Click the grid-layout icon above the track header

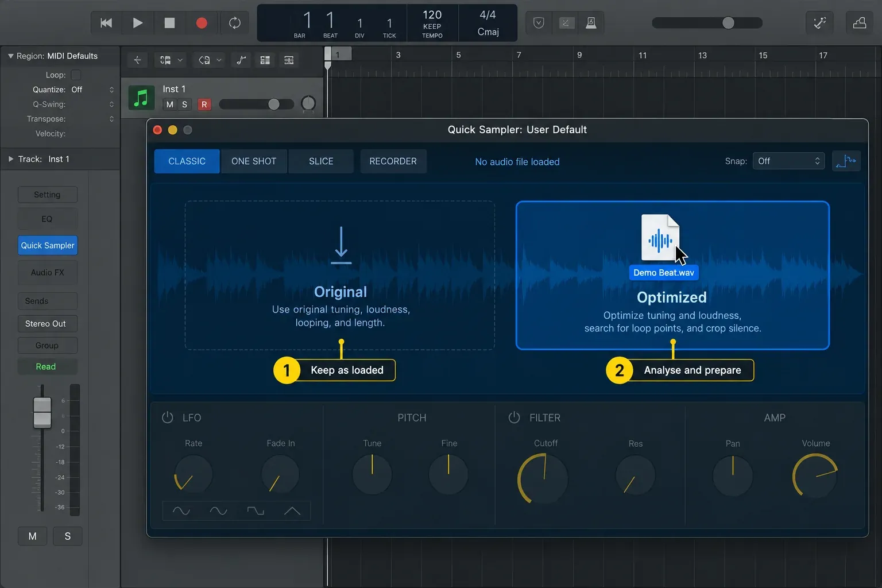point(265,60)
